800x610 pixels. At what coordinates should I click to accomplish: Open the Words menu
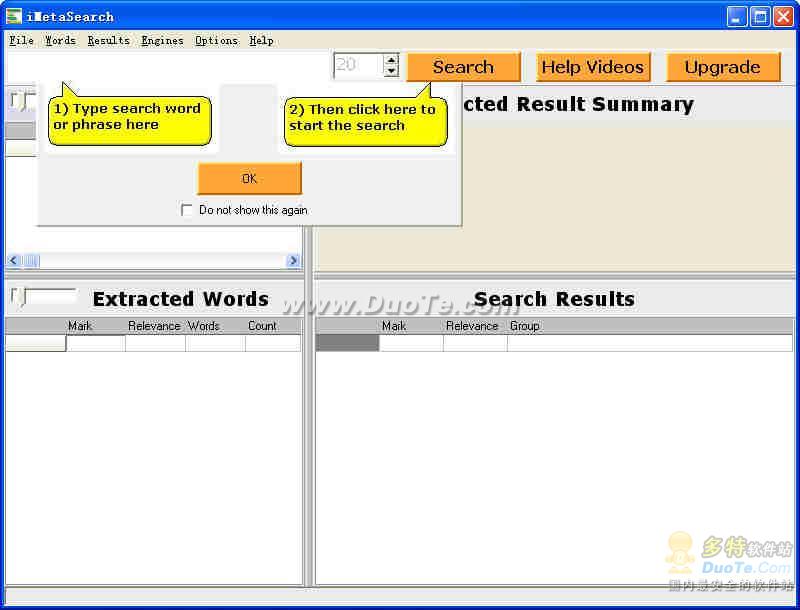coord(60,40)
